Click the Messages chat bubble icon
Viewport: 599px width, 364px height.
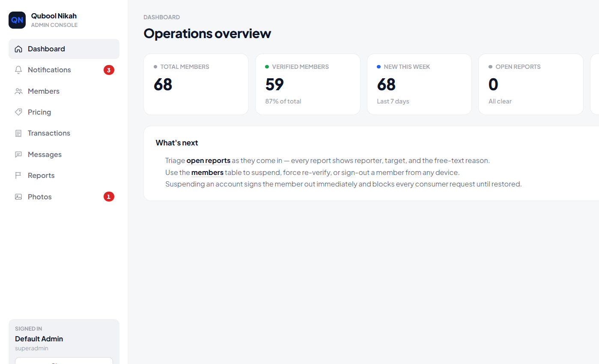pyautogui.click(x=18, y=154)
